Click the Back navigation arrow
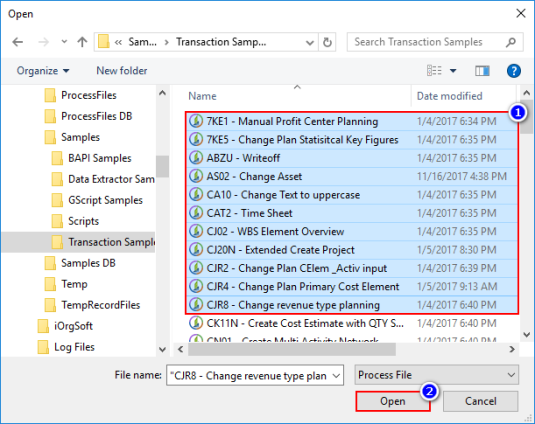 pyautogui.click(x=18, y=42)
